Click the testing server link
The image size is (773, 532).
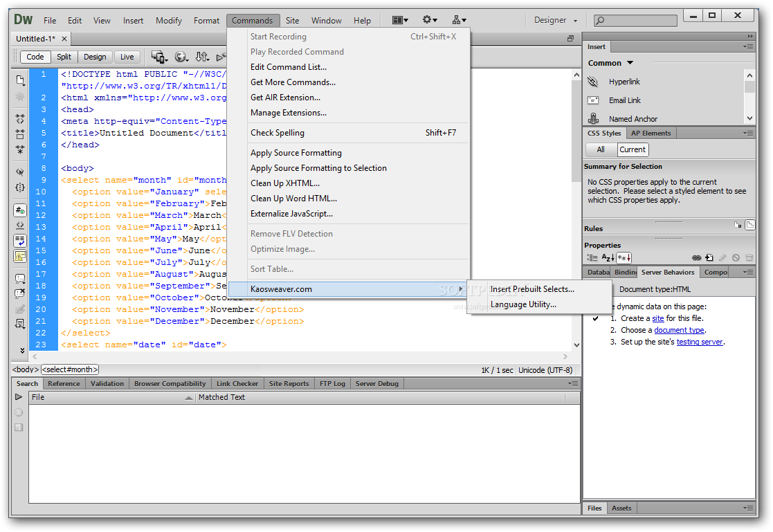[700, 342]
